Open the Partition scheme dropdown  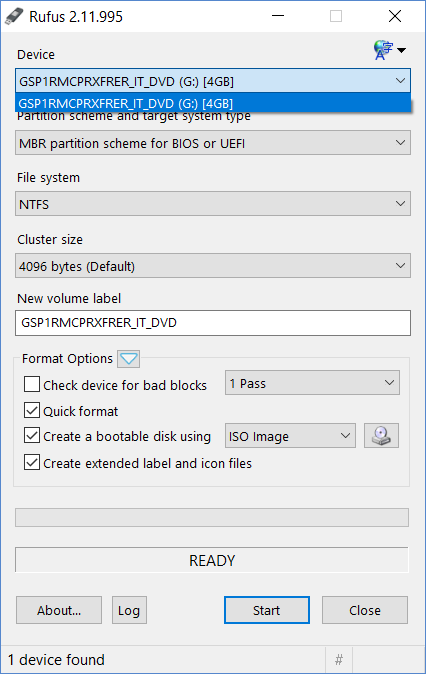pos(213,143)
